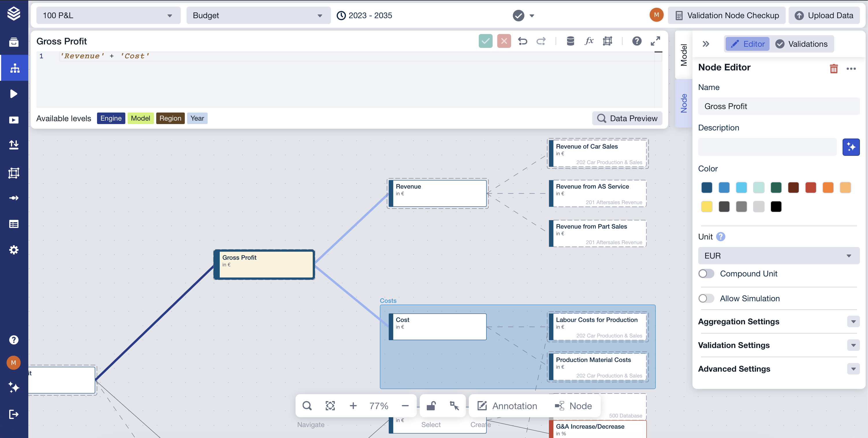Open the fx function list icon
The image size is (868, 438).
click(x=589, y=41)
